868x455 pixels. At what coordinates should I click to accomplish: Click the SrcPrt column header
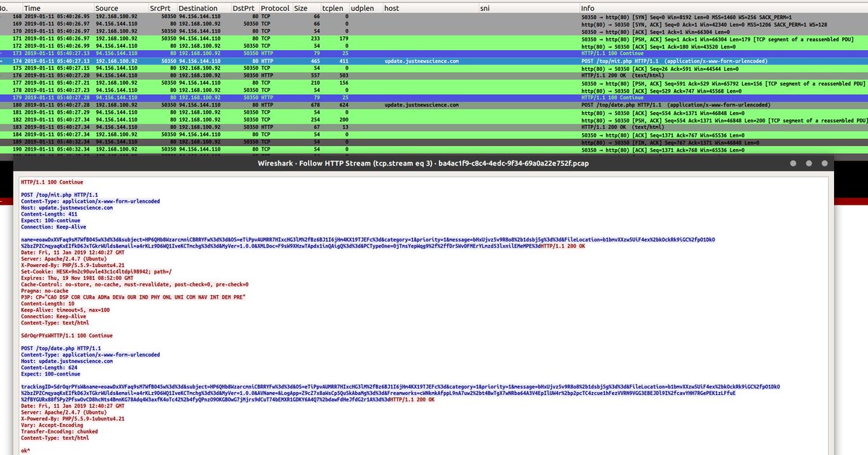[x=162, y=8]
